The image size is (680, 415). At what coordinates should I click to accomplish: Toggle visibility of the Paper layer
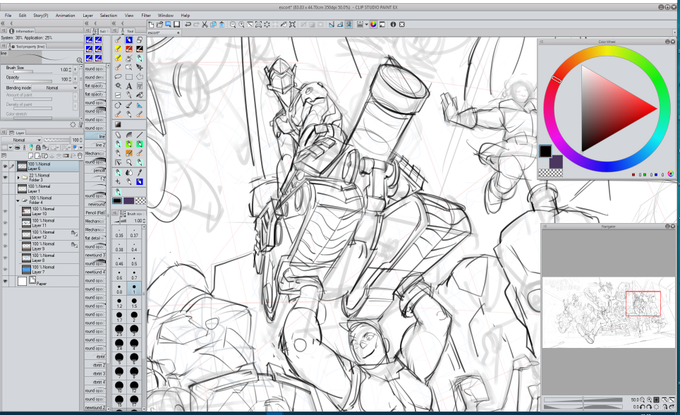(x=5, y=281)
